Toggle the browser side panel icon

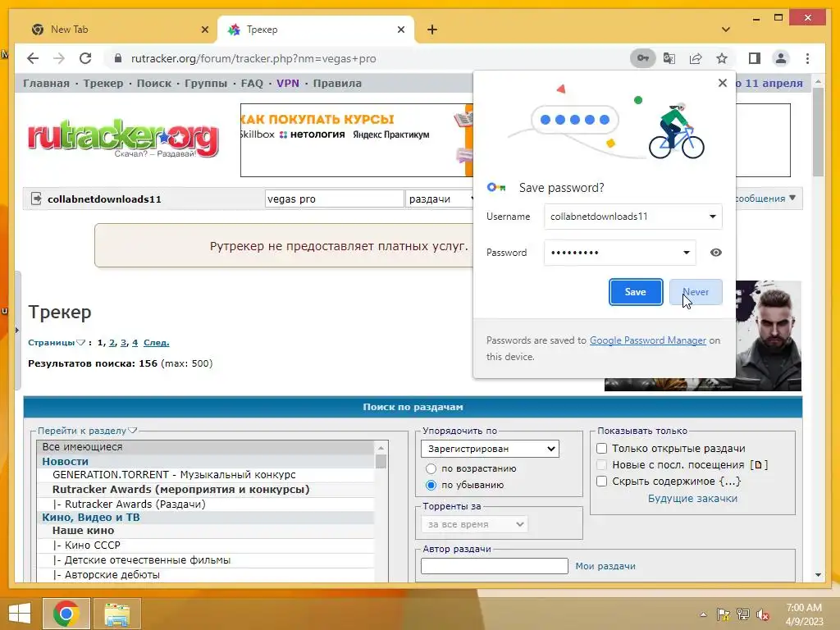[755, 58]
